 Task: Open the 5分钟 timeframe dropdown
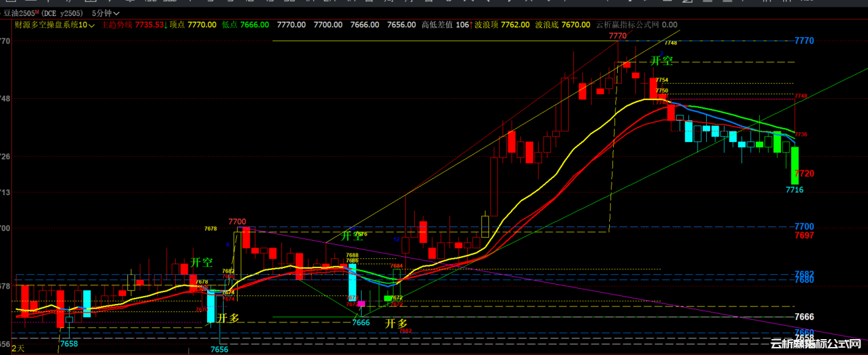(x=106, y=13)
